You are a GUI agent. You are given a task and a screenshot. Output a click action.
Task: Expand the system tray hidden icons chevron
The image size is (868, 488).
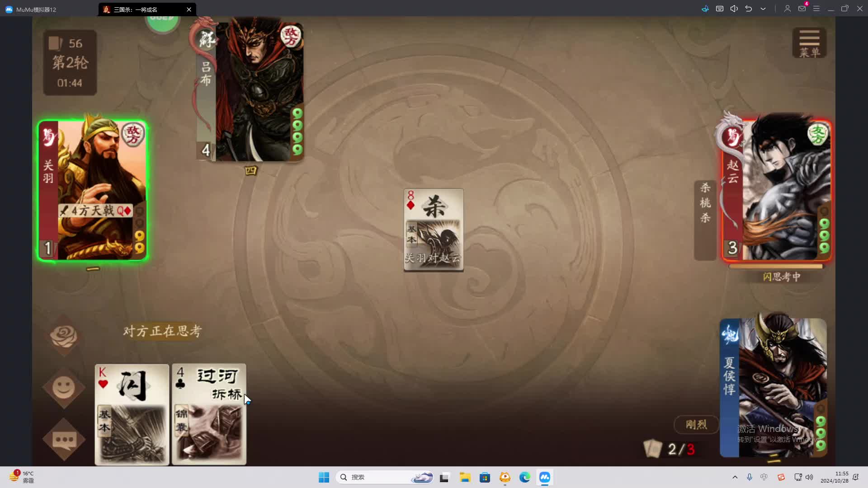[x=735, y=477]
